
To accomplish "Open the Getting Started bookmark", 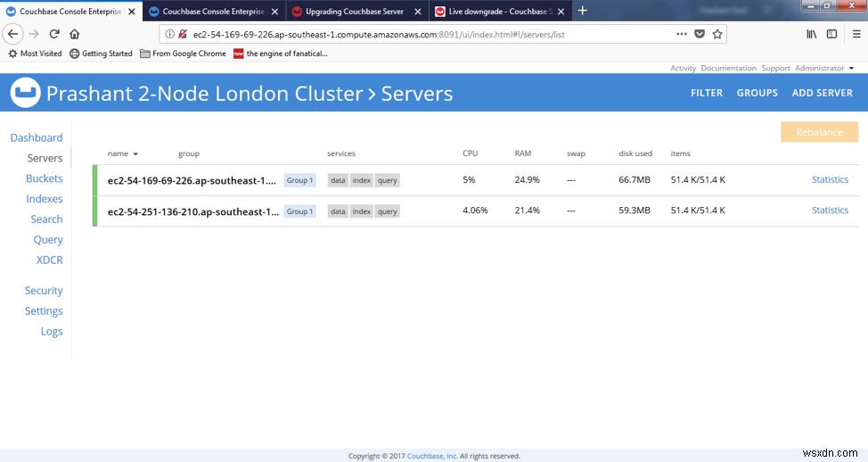I will point(102,54).
